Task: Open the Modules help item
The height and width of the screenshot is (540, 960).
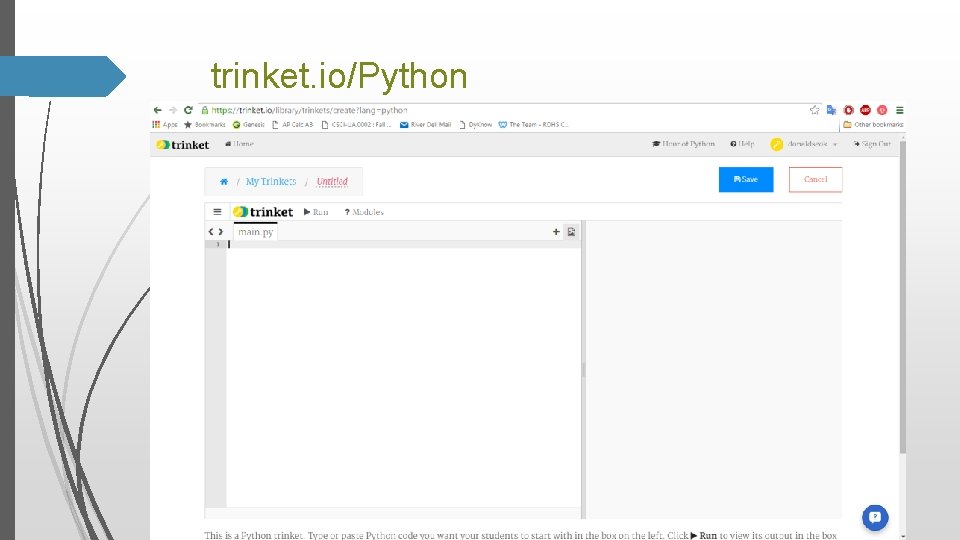Action: 364,212
